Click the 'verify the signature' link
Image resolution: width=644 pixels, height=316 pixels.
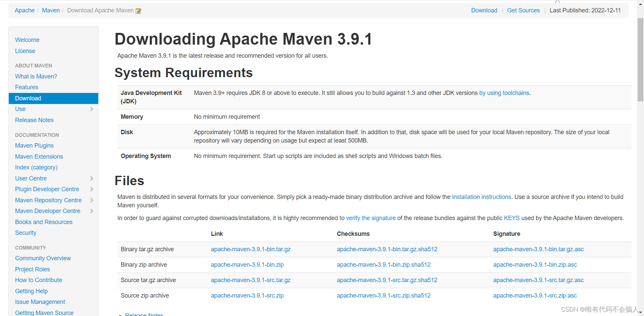pyautogui.click(x=371, y=218)
